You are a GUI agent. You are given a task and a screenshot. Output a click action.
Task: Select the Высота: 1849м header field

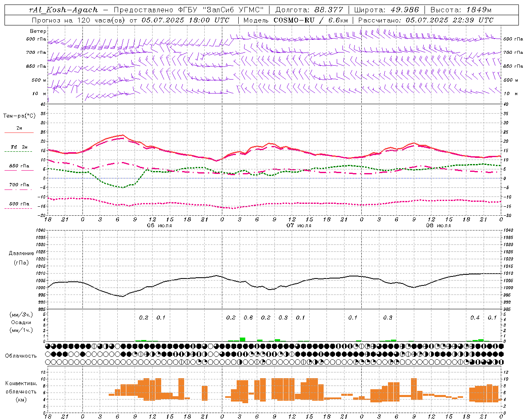click(x=461, y=10)
